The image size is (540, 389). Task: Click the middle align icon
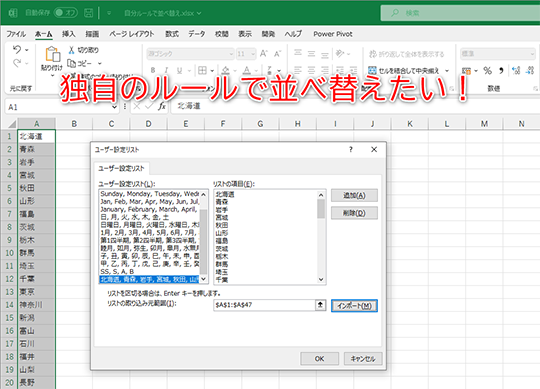click(311, 53)
